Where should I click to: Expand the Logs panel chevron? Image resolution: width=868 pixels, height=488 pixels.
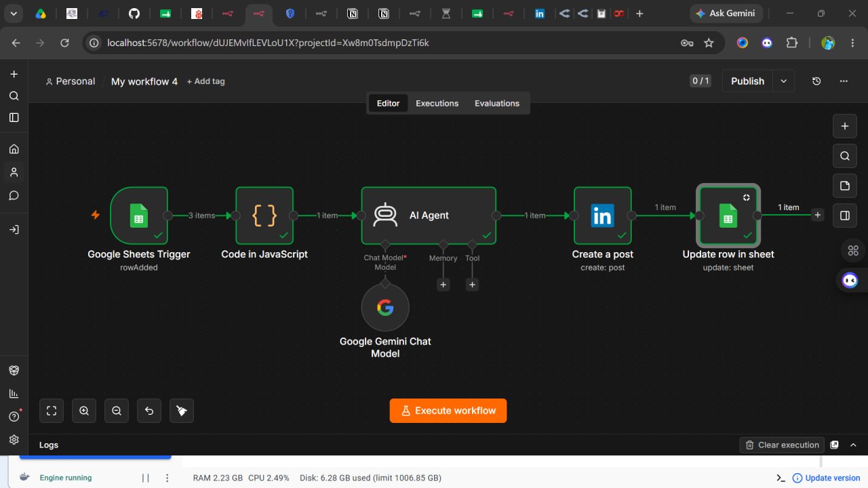pyautogui.click(x=853, y=445)
